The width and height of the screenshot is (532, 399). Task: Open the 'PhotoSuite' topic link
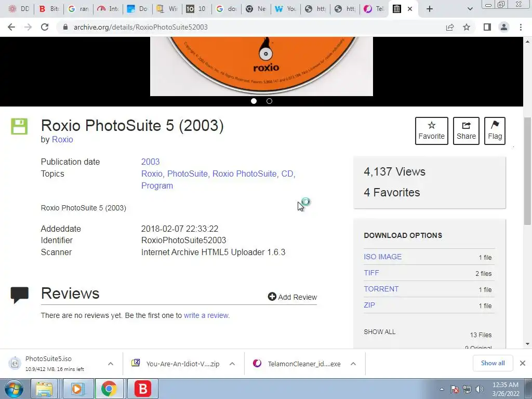click(187, 174)
